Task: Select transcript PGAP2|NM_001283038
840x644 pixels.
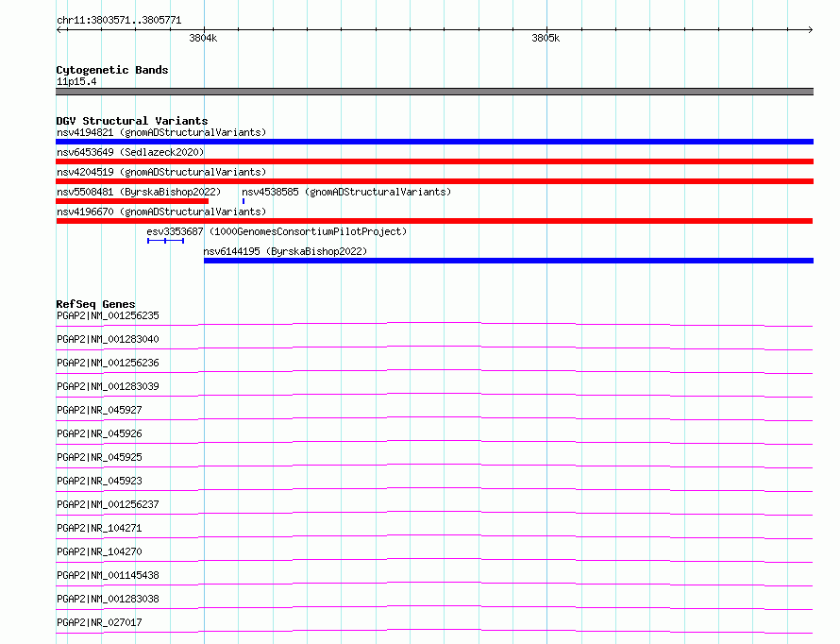Action: [x=108, y=599]
